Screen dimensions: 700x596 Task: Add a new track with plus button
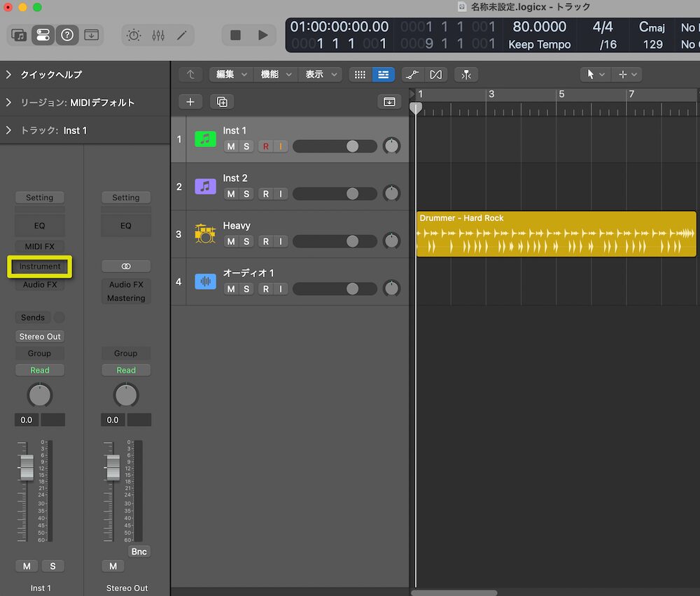pyautogui.click(x=190, y=101)
